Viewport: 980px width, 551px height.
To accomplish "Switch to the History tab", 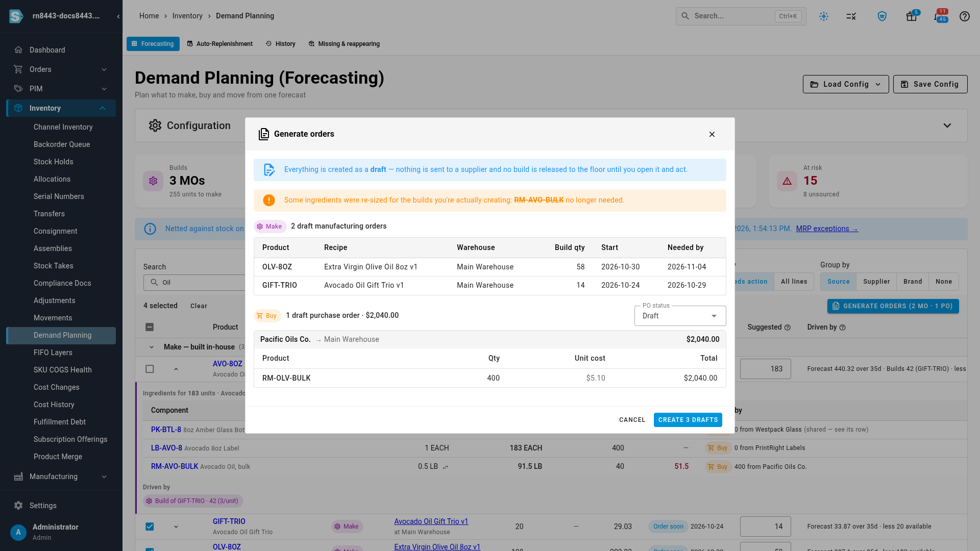I will (x=280, y=44).
